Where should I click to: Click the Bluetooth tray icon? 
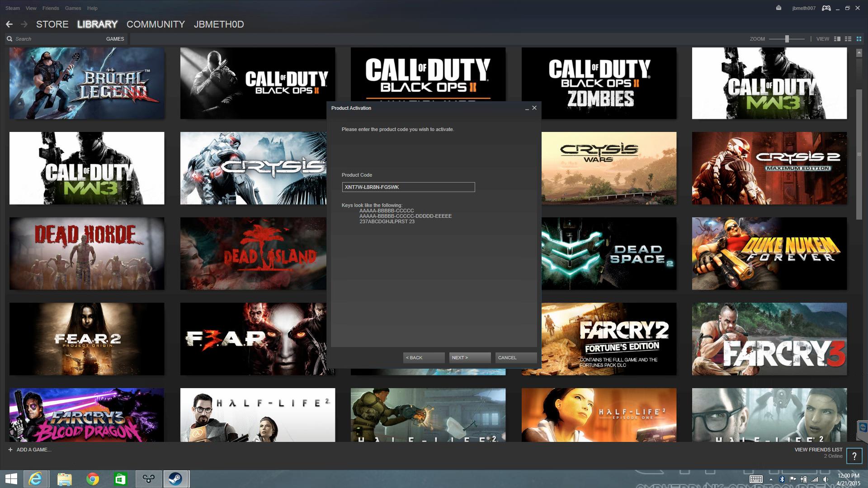[782, 479]
